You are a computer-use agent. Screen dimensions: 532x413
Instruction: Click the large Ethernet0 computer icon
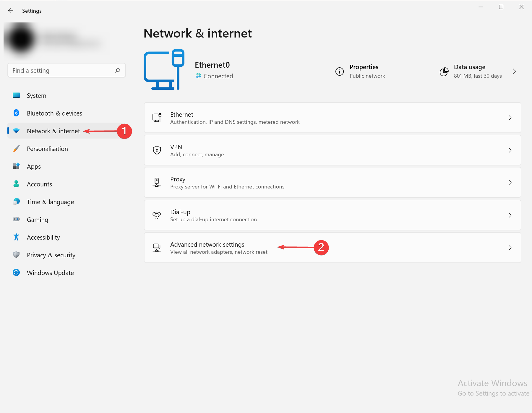click(164, 69)
